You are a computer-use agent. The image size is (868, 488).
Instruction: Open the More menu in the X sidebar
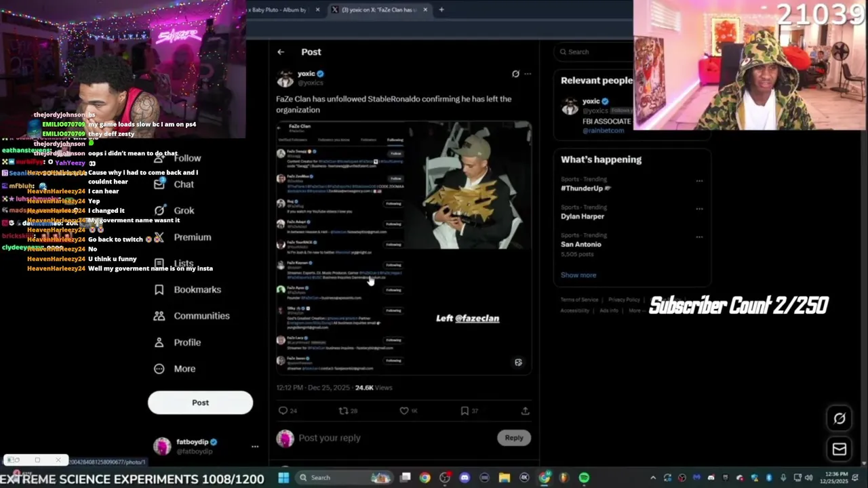[x=175, y=369]
